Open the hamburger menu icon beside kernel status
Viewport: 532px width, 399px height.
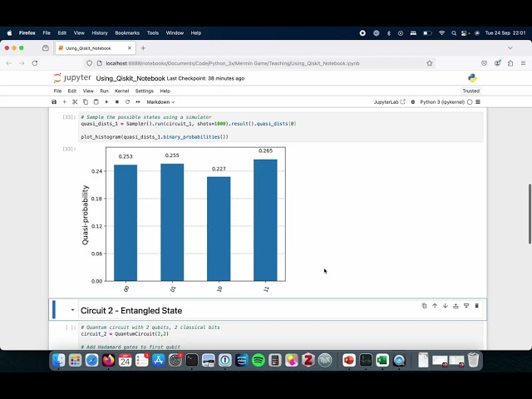click(478, 101)
